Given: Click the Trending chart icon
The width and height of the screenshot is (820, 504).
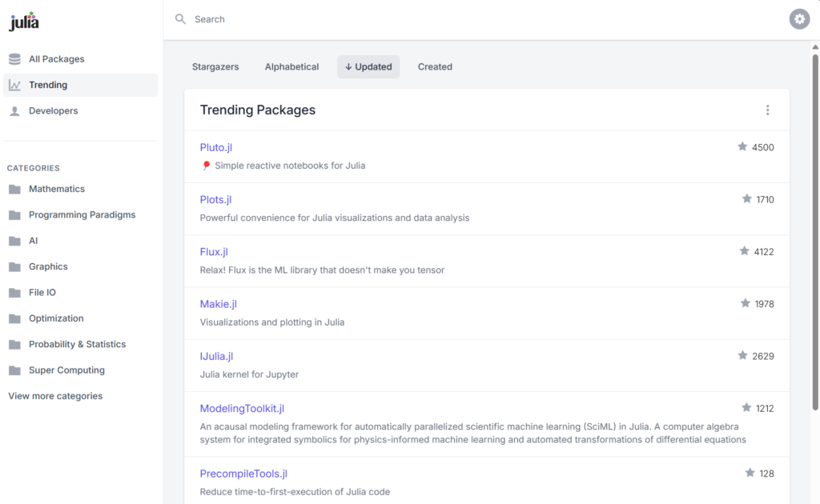Looking at the screenshot, I should [14, 85].
